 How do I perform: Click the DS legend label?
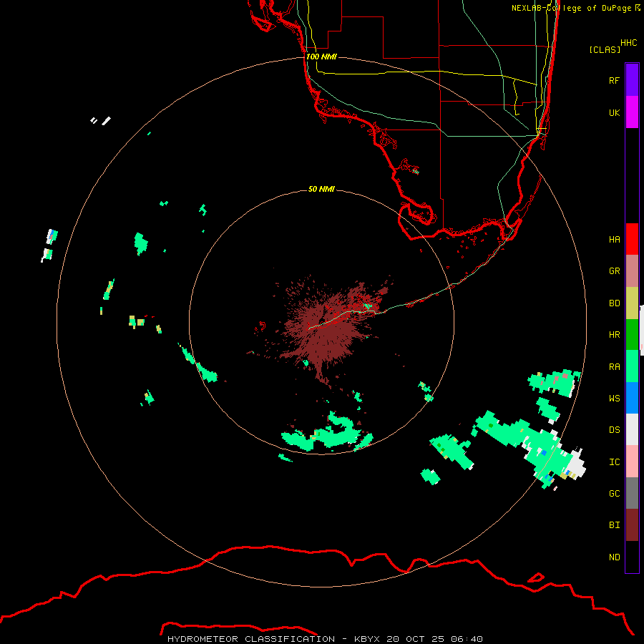(614, 430)
